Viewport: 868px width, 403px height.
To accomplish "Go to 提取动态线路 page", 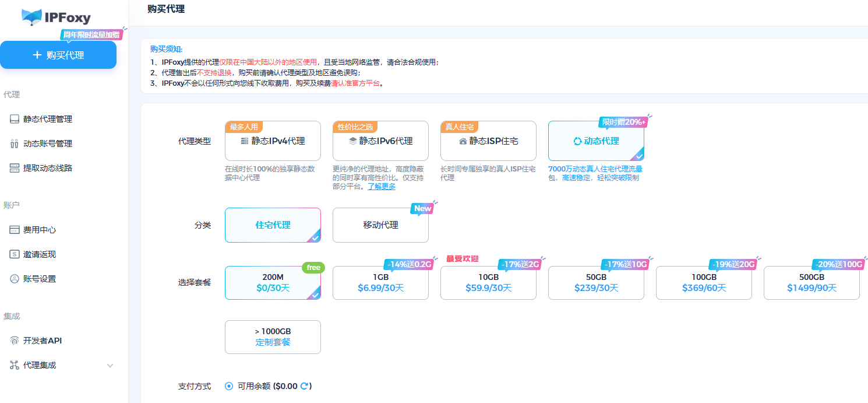I will tap(47, 168).
